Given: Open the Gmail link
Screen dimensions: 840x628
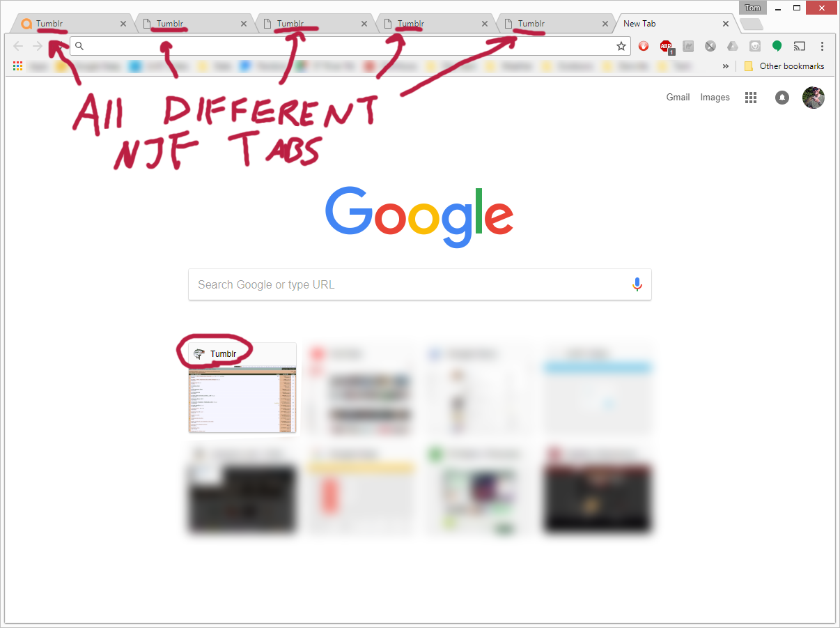Looking at the screenshot, I should pyautogui.click(x=678, y=98).
